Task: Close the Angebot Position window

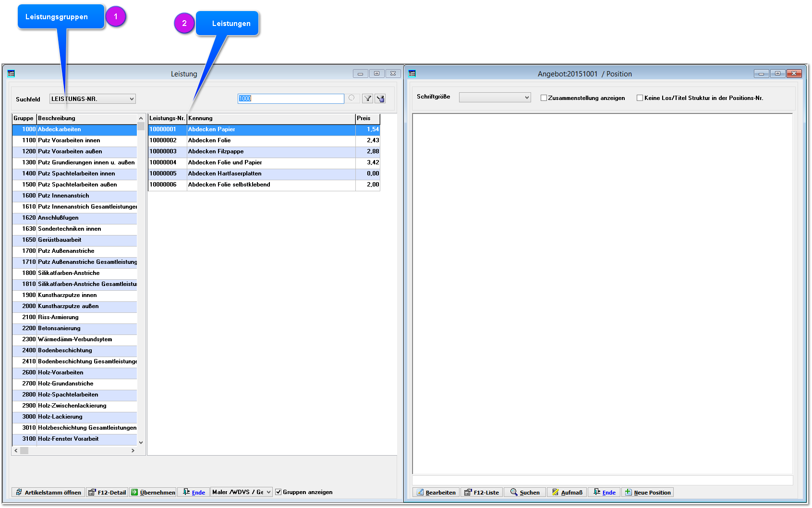Action: pos(794,74)
